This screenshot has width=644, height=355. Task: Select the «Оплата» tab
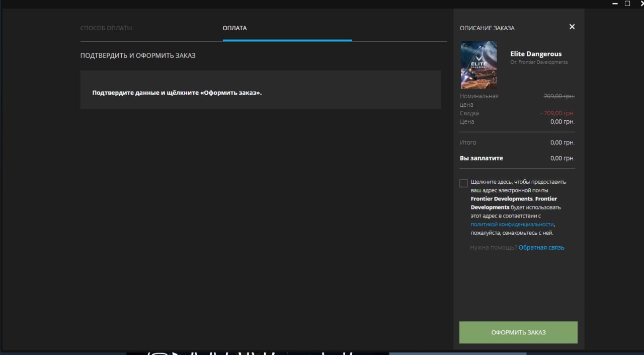coord(234,28)
